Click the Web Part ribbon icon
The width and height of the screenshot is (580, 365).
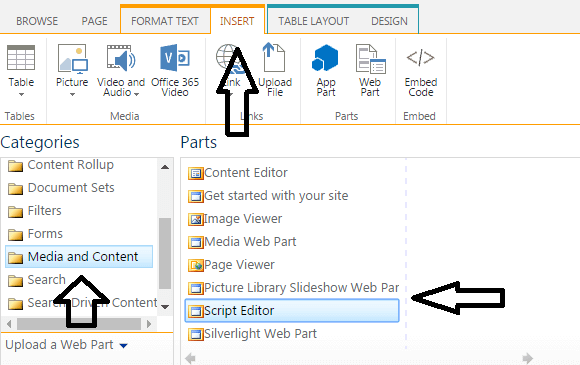tap(370, 58)
